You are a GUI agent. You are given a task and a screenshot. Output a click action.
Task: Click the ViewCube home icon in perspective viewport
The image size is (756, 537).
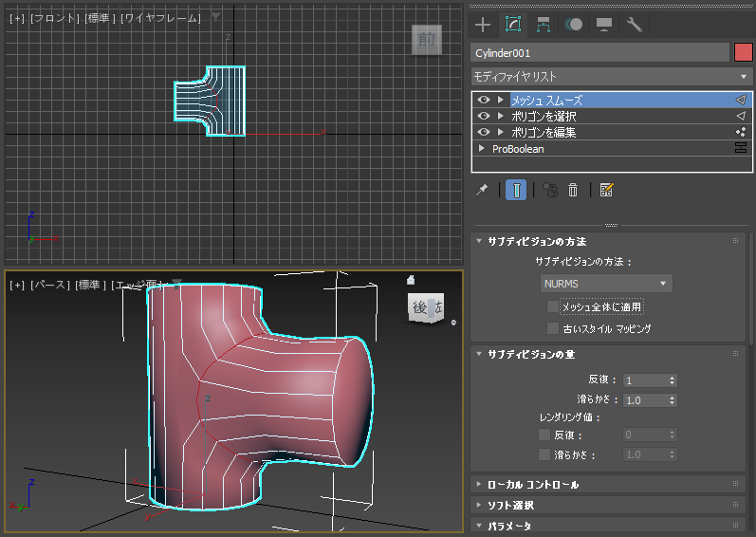tap(411, 280)
